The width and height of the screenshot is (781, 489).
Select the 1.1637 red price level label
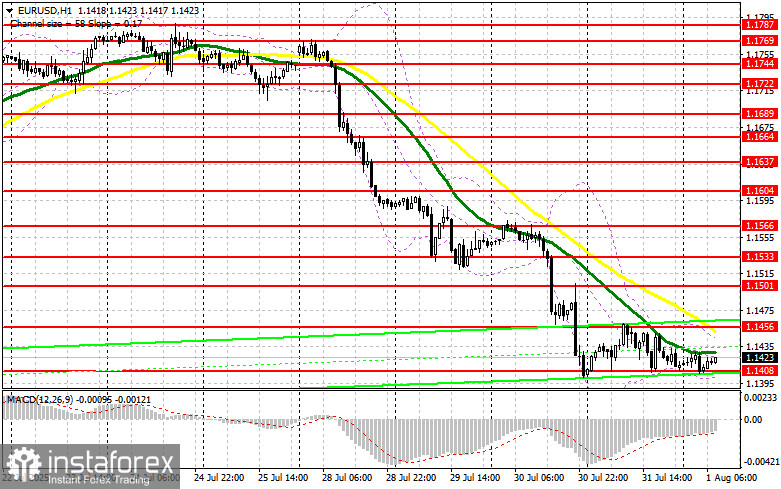click(x=760, y=161)
